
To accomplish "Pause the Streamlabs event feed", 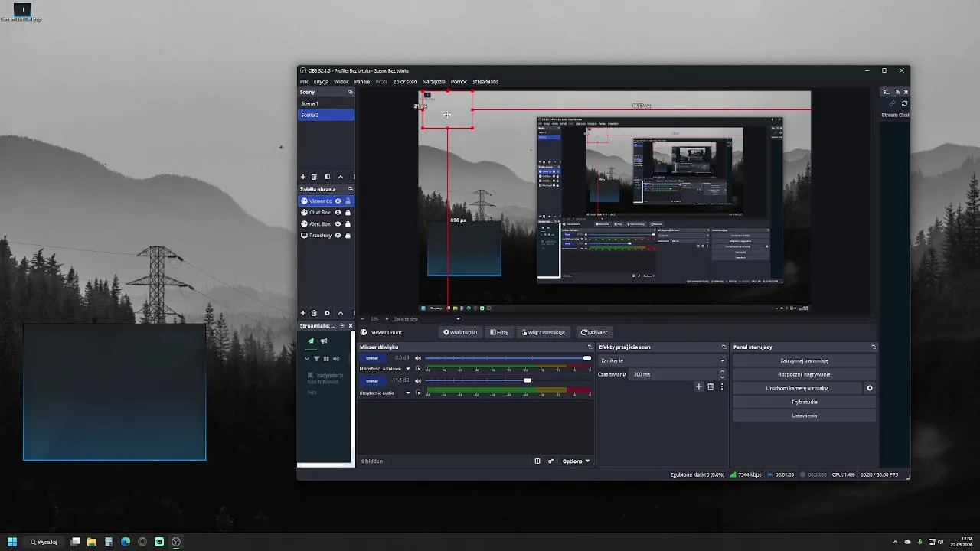I will tap(326, 359).
